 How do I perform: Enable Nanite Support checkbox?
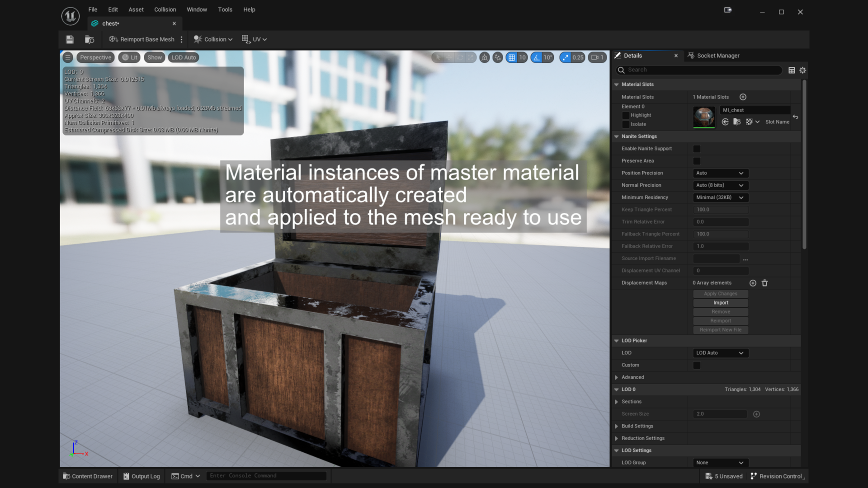697,149
